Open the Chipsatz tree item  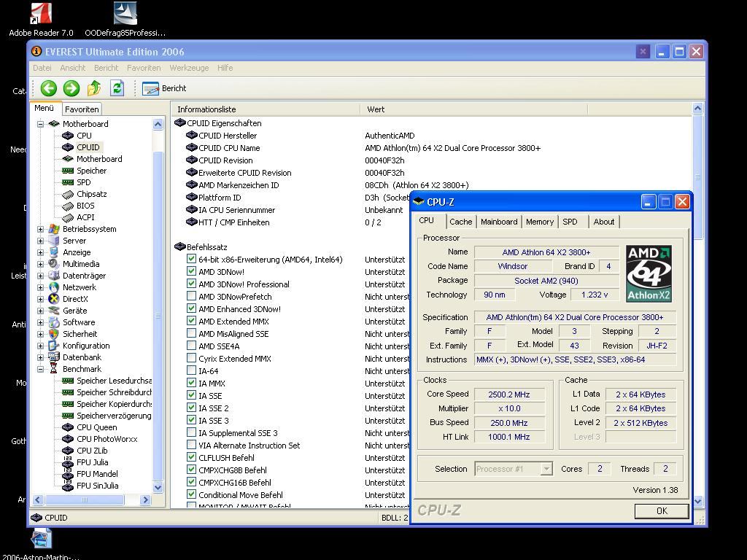pyautogui.click(x=91, y=194)
